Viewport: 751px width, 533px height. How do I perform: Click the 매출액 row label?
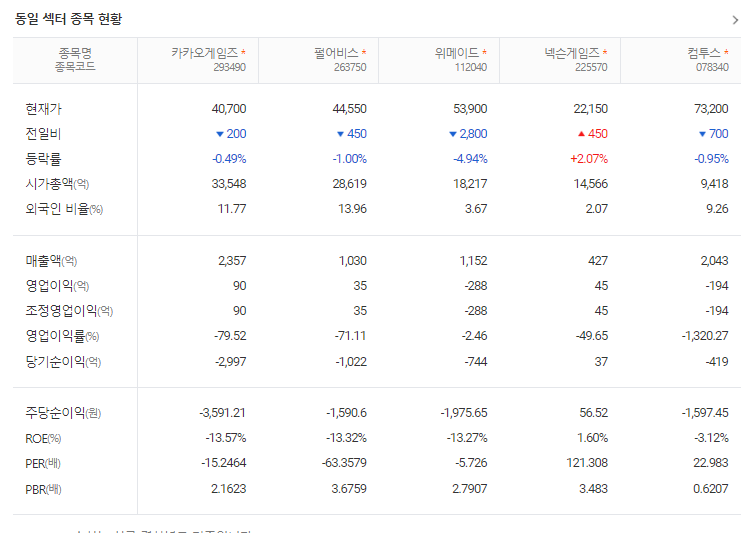pos(51,261)
